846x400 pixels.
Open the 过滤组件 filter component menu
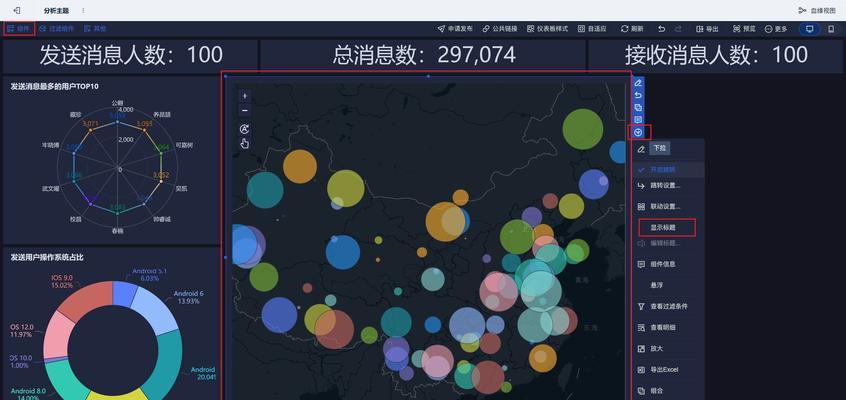tap(57, 29)
